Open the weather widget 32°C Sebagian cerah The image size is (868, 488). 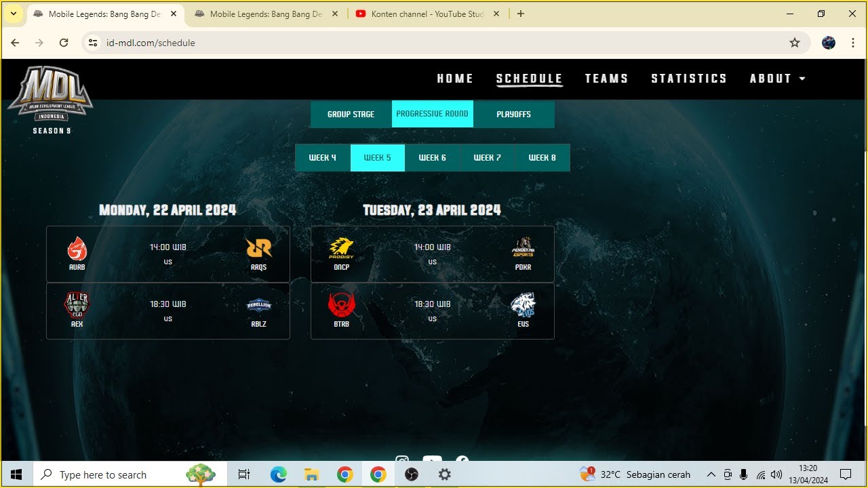pos(635,474)
